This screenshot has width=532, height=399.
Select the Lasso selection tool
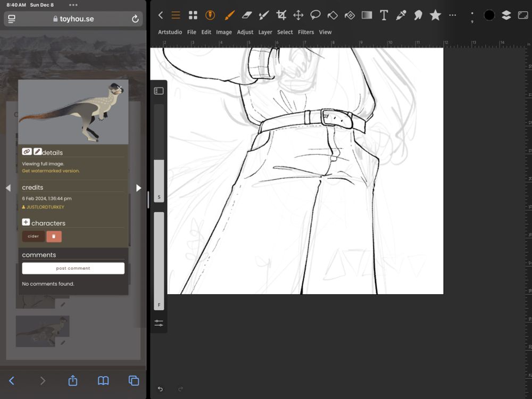pyautogui.click(x=315, y=15)
